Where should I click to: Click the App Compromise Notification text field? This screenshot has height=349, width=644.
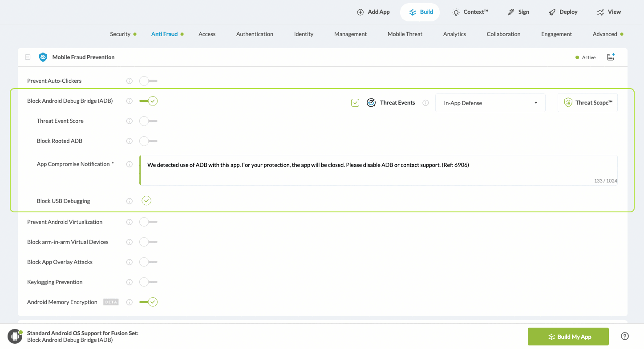pos(378,170)
